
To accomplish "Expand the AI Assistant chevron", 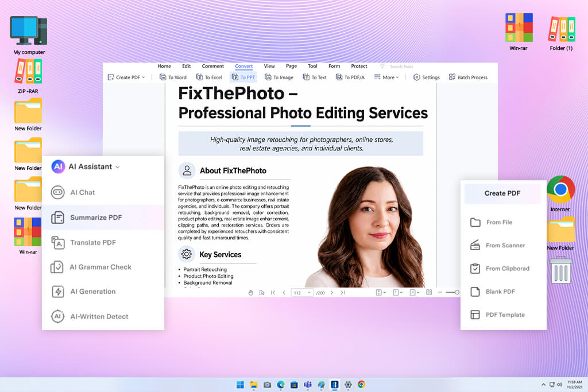I will (118, 167).
